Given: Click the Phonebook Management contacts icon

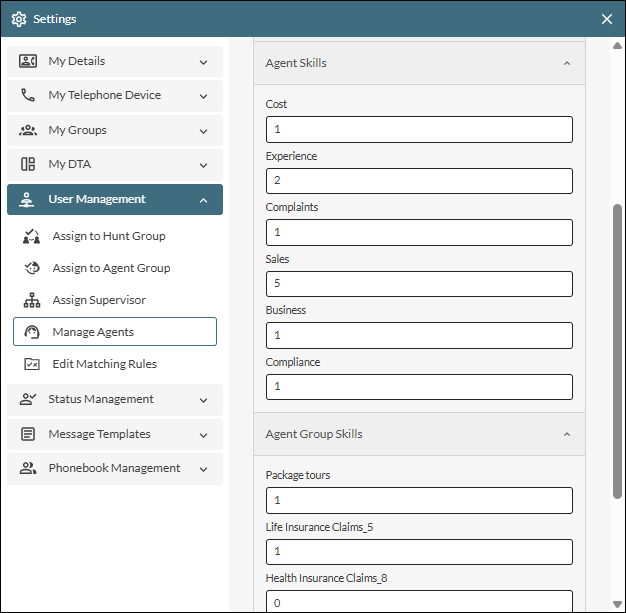Looking at the screenshot, I should click(28, 468).
